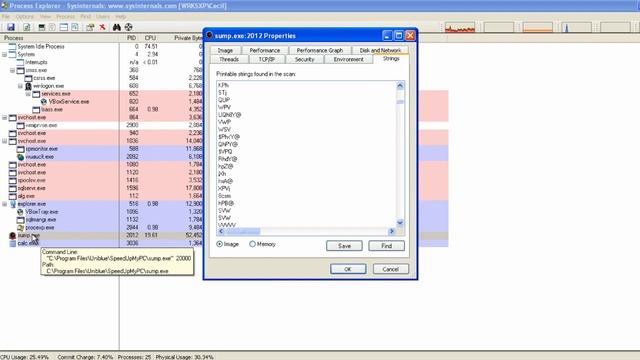Click the sump.exe process icon

tap(13, 236)
